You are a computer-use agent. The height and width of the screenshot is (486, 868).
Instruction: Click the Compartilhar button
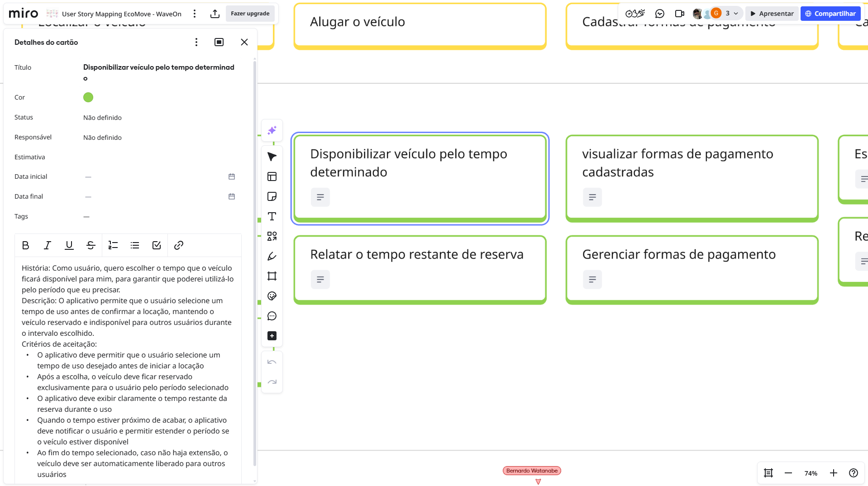[830, 14]
